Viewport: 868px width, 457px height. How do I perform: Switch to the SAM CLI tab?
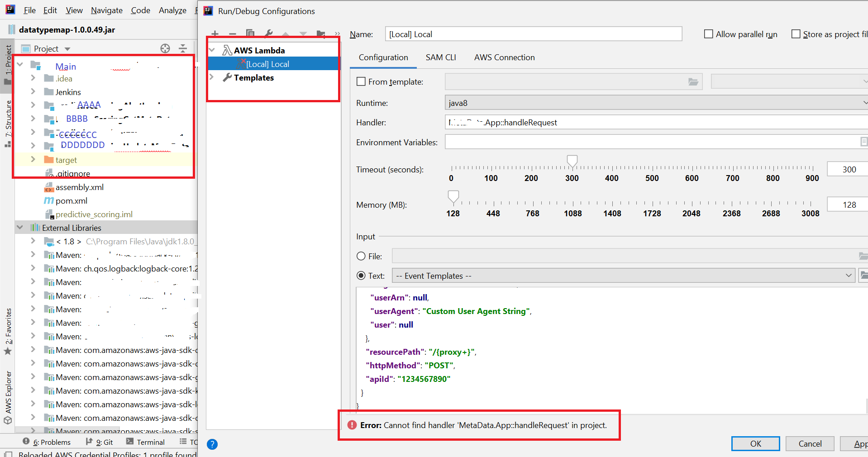[441, 57]
